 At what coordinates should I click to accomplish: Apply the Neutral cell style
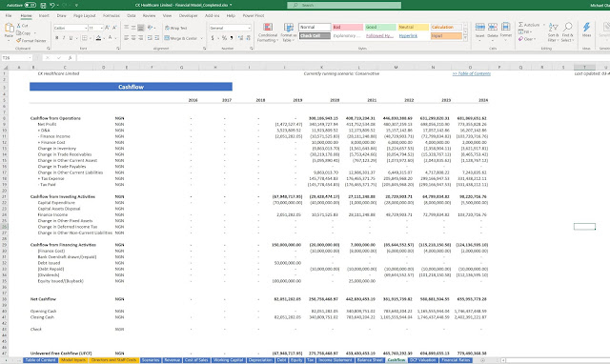pyautogui.click(x=413, y=28)
